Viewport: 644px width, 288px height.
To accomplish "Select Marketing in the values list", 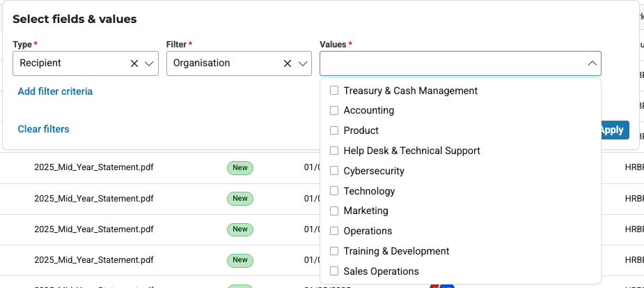I will [334, 211].
